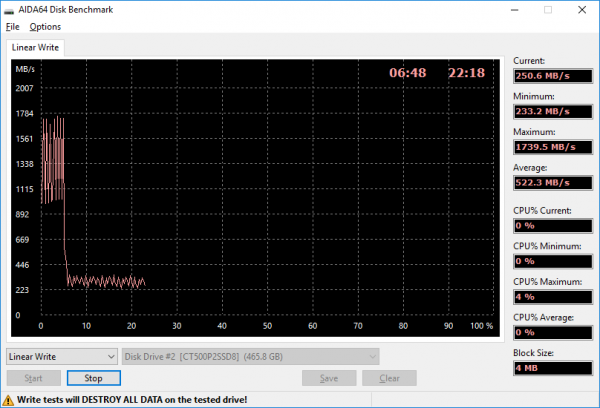Click the CPU% Minimum value field
600x408 pixels.
pyautogui.click(x=553, y=261)
